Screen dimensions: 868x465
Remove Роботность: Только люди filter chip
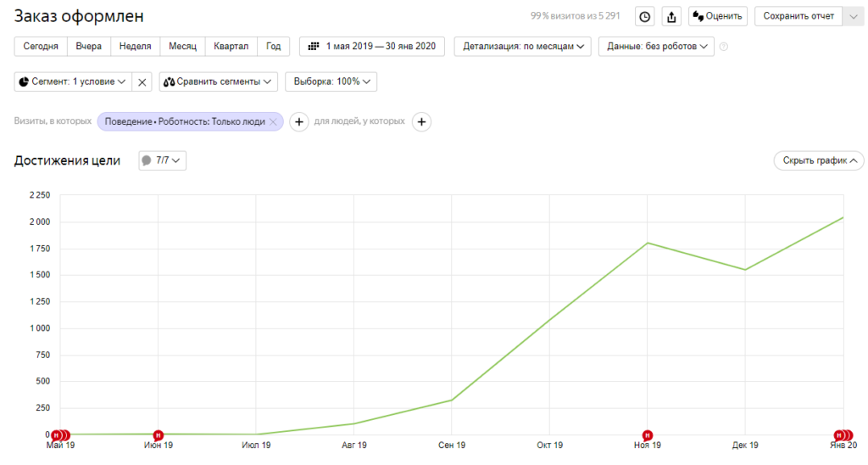coord(273,122)
